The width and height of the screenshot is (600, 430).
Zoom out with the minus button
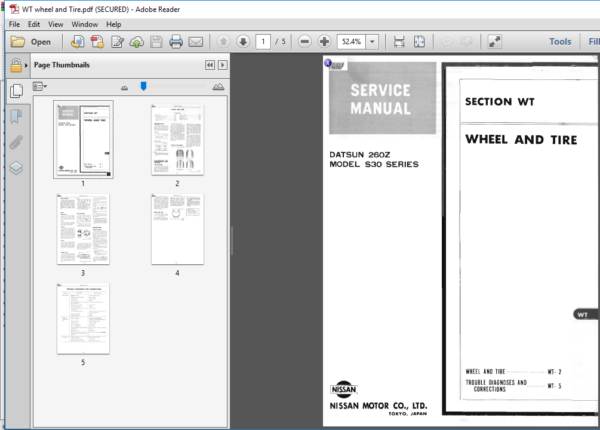pos(305,41)
